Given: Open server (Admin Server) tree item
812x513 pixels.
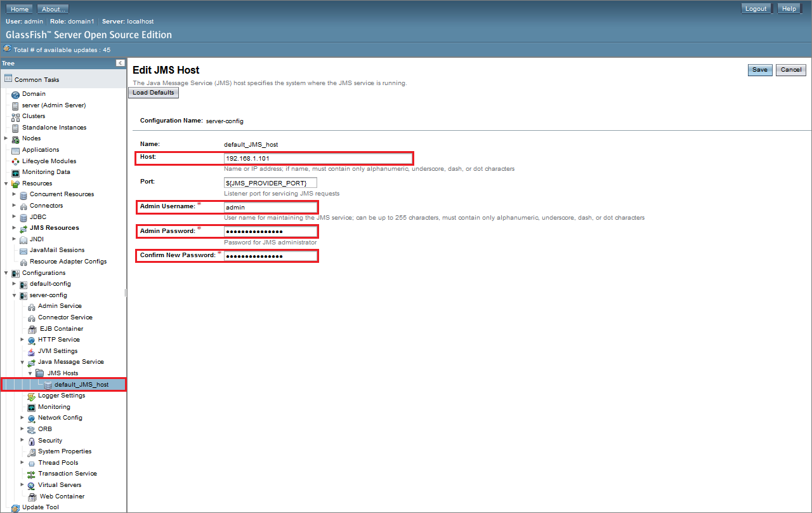Looking at the screenshot, I should pyautogui.click(x=54, y=105).
